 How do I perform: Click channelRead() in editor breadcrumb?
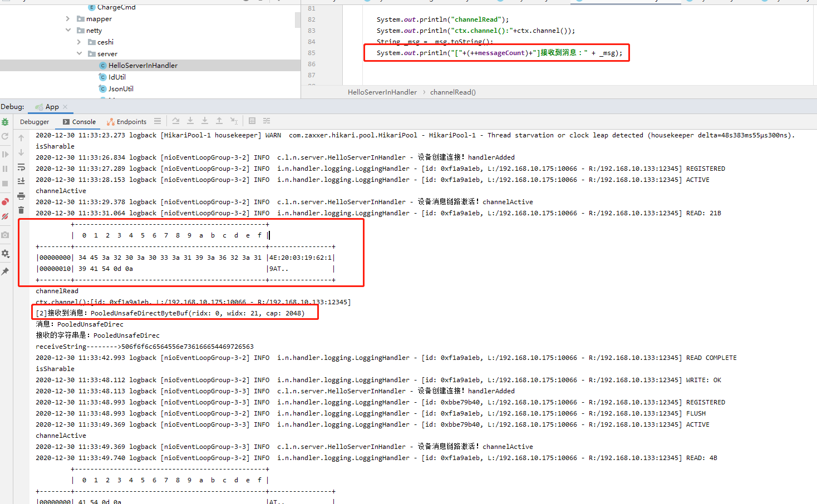[x=452, y=92]
